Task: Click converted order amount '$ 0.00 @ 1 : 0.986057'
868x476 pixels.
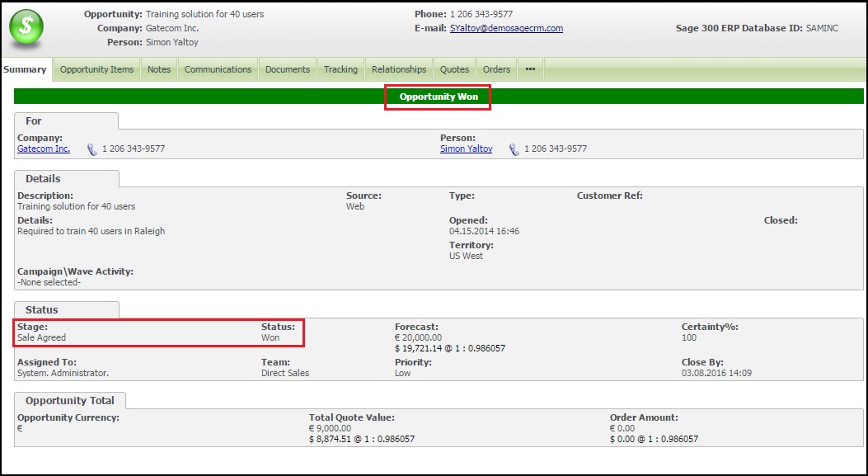Action: click(x=655, y=439)
